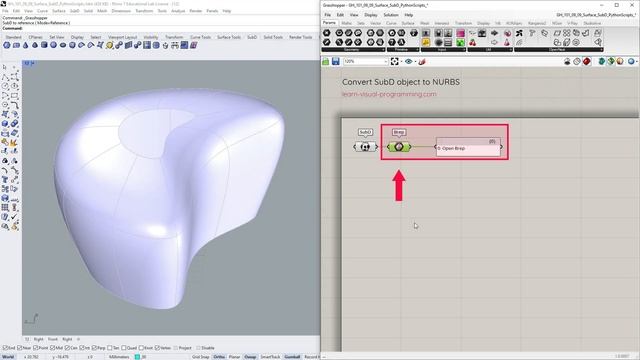640x360 pixels.
Task: Click the blue sphere icon in Grasshopper toolbar
Action: [x=631, y=62]
